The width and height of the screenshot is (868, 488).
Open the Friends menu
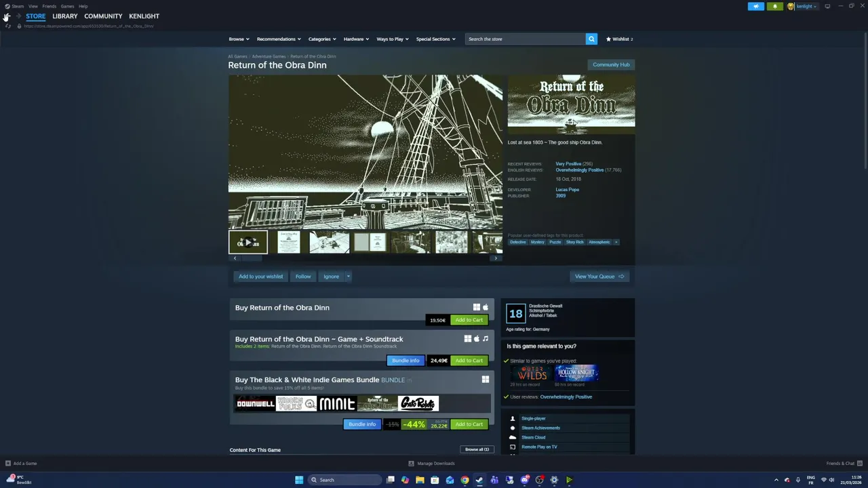(50, 6)
